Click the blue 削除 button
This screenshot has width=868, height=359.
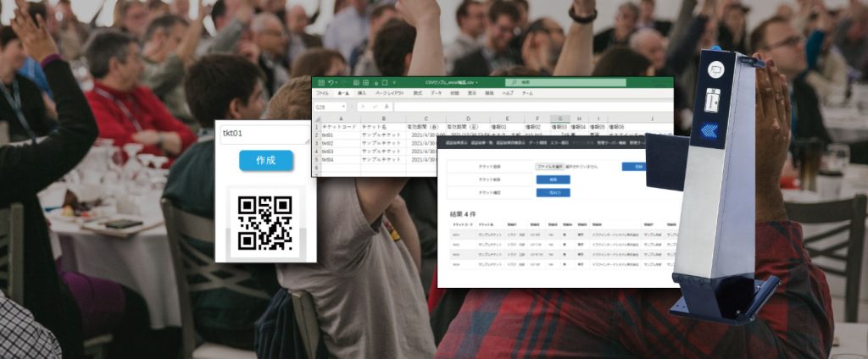[x=553, y=179]
